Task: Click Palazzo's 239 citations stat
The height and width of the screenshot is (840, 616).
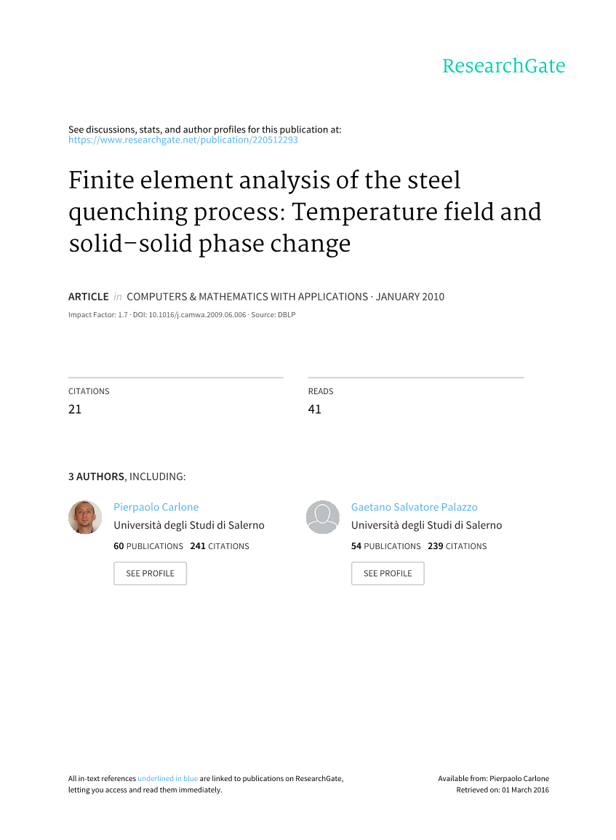Action: coord(457,546)
